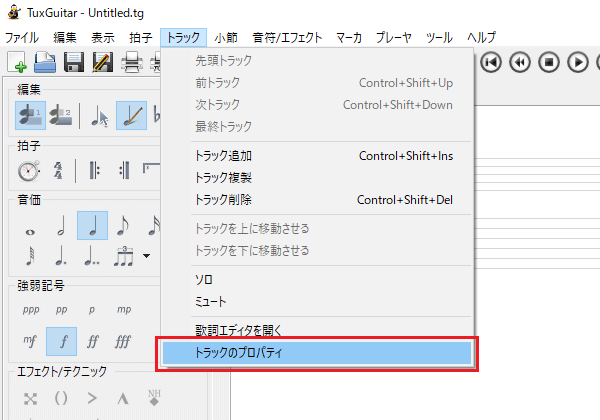The height and width of the screenshot is (420, 600).
Task: Apply the accentuated note > effect
Action: coord(92,399)
